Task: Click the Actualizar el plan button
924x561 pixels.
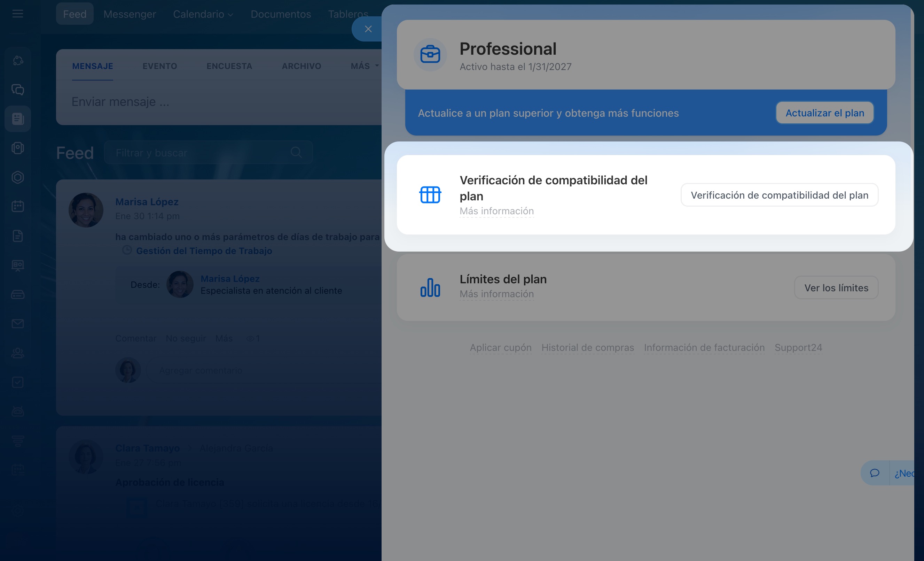Action: click(824, 113)
